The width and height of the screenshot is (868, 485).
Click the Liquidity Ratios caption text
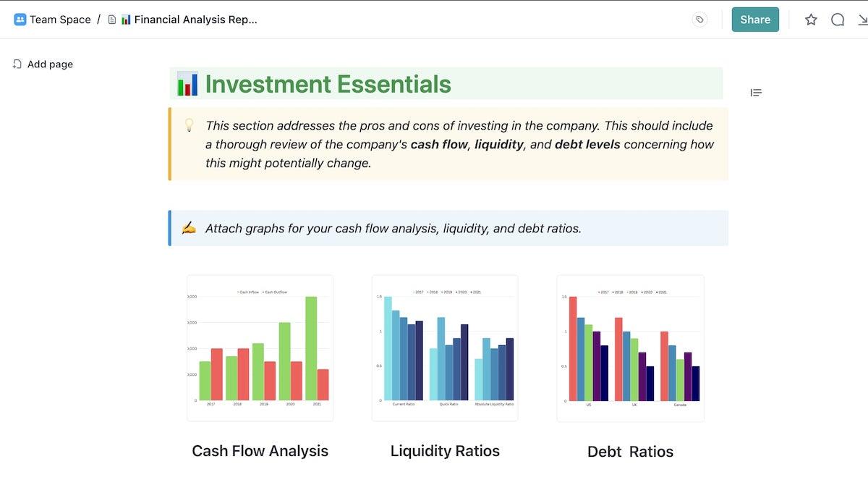point(445,451)
